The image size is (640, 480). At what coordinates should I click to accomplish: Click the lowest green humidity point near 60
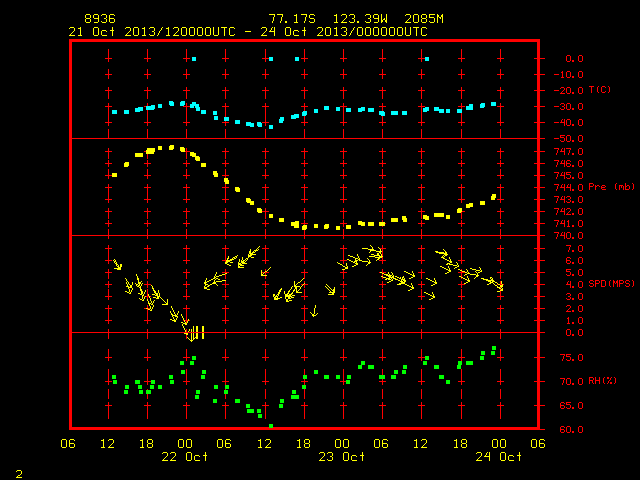point(271,426)
